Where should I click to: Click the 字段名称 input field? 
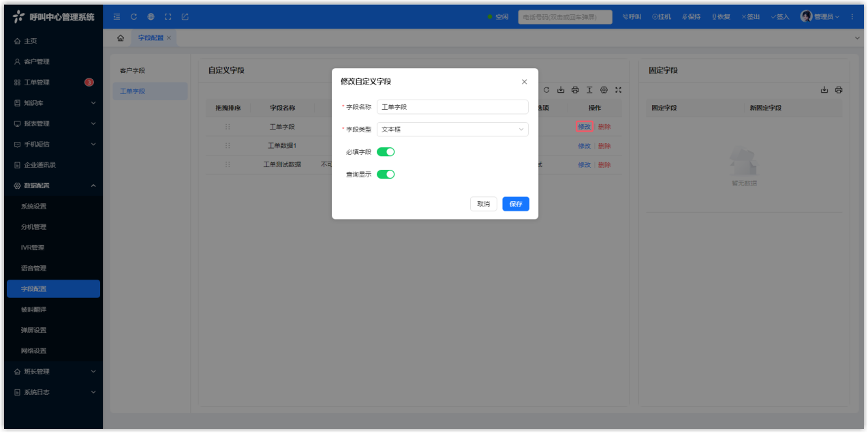pos(452,107)
